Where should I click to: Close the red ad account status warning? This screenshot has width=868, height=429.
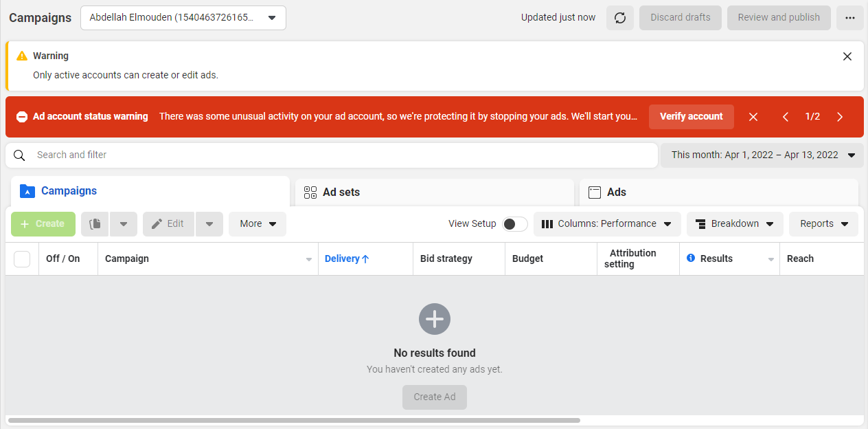[753, 117]
